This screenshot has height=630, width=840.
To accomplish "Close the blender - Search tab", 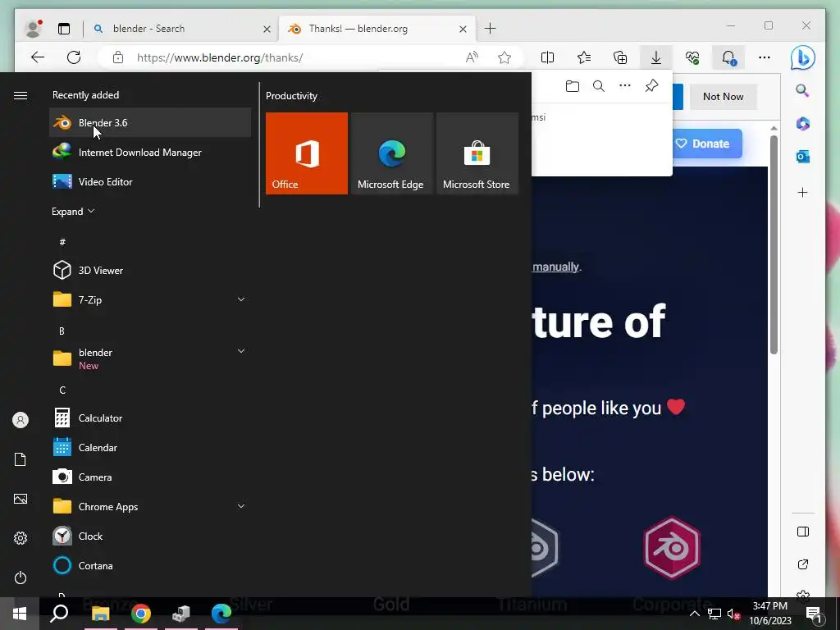I will pyautogui.click(x=267, y=29).
